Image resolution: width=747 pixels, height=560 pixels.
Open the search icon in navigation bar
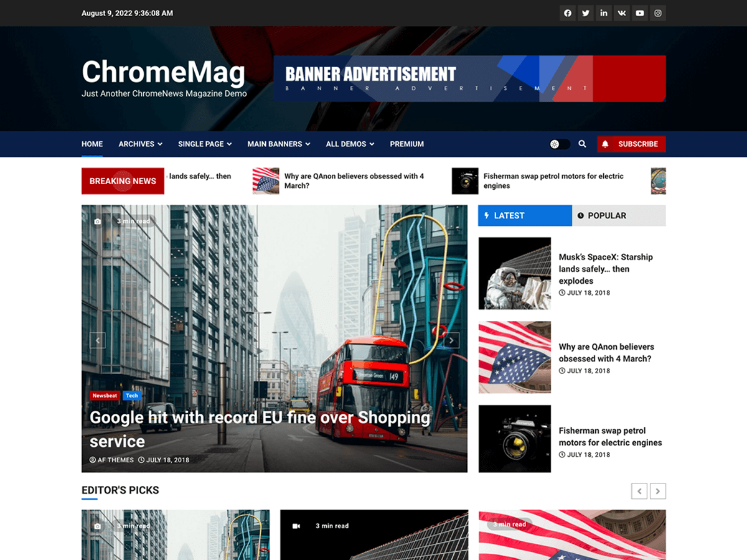(x=582, y=144)
